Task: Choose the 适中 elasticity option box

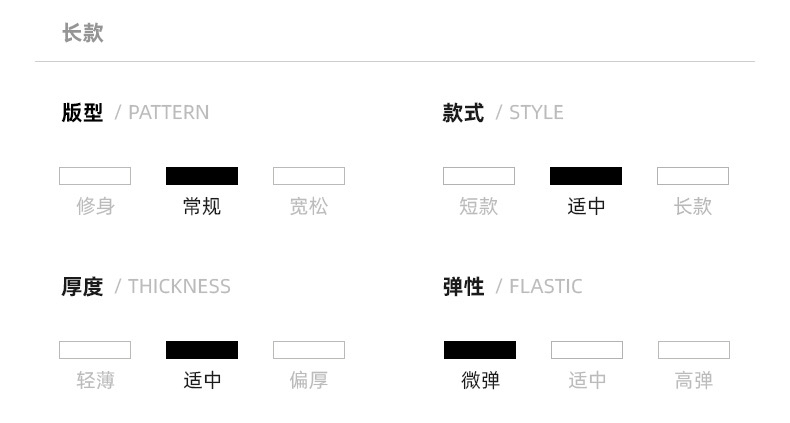Action: (587, 350)
